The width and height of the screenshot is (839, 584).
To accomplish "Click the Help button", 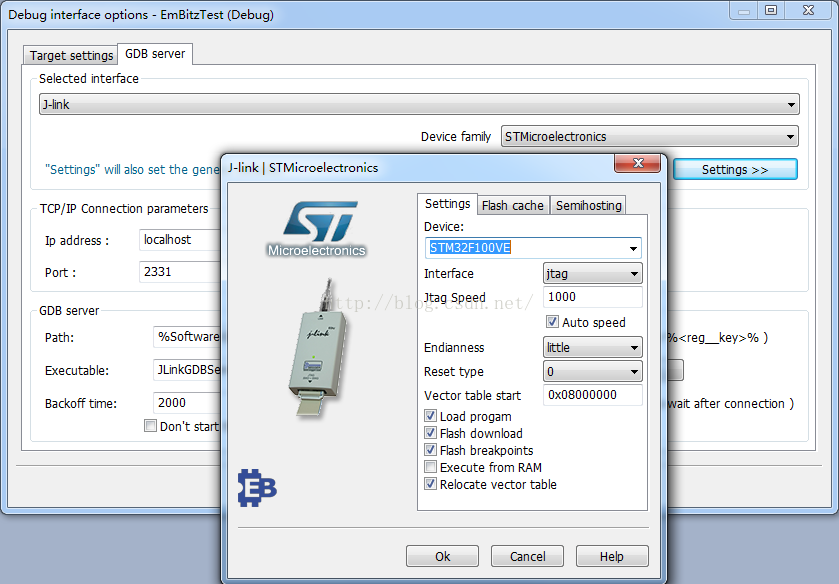I will pyautogui.click(x=612, y=557).
